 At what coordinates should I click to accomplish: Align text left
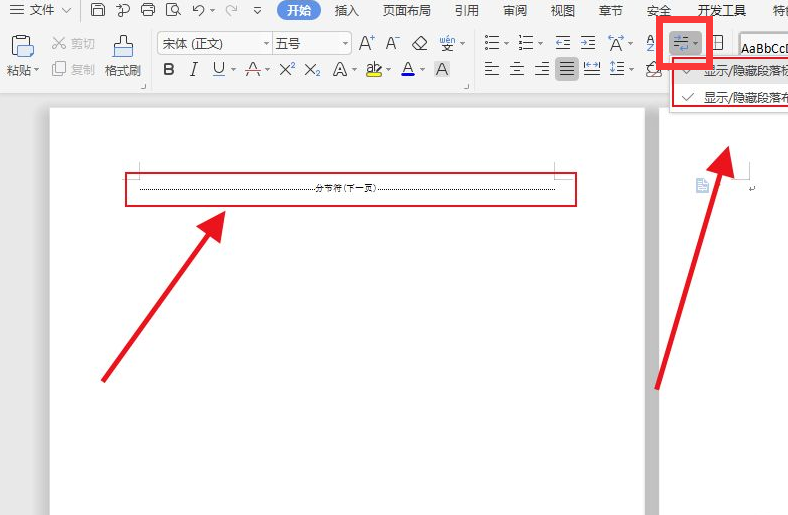(492, 69)
